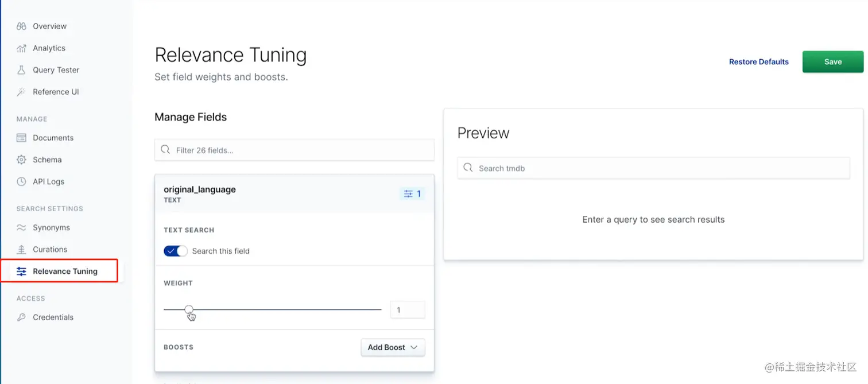Click the Schema gear icon
Screen dimensions: 868x384
[21, 160]
